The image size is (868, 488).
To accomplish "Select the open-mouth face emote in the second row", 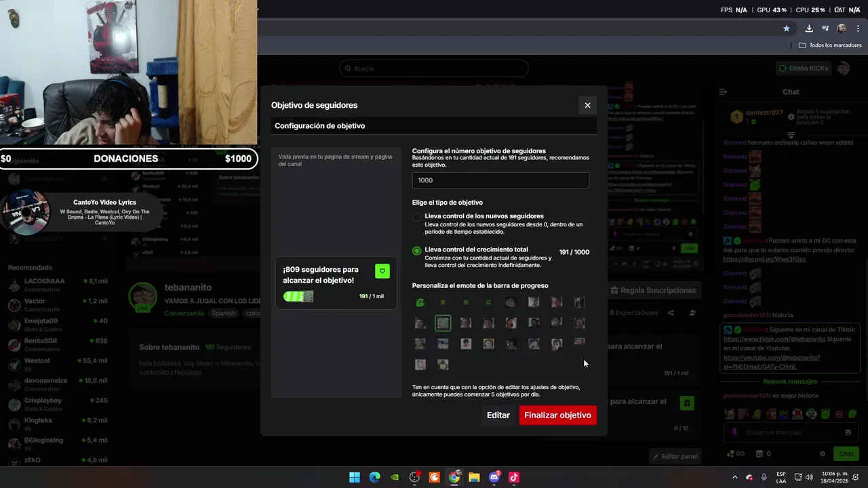I will pyautogui.click(x=511, y=323).
